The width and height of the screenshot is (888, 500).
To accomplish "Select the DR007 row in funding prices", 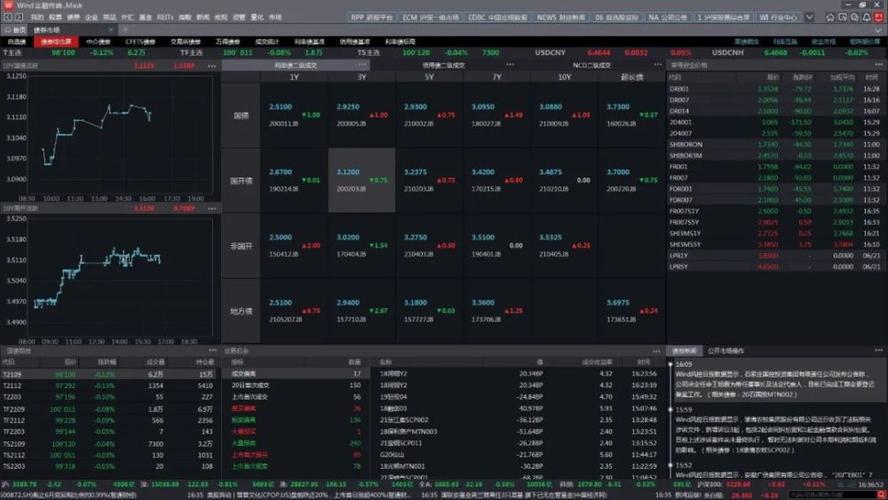I will [680, 100].
